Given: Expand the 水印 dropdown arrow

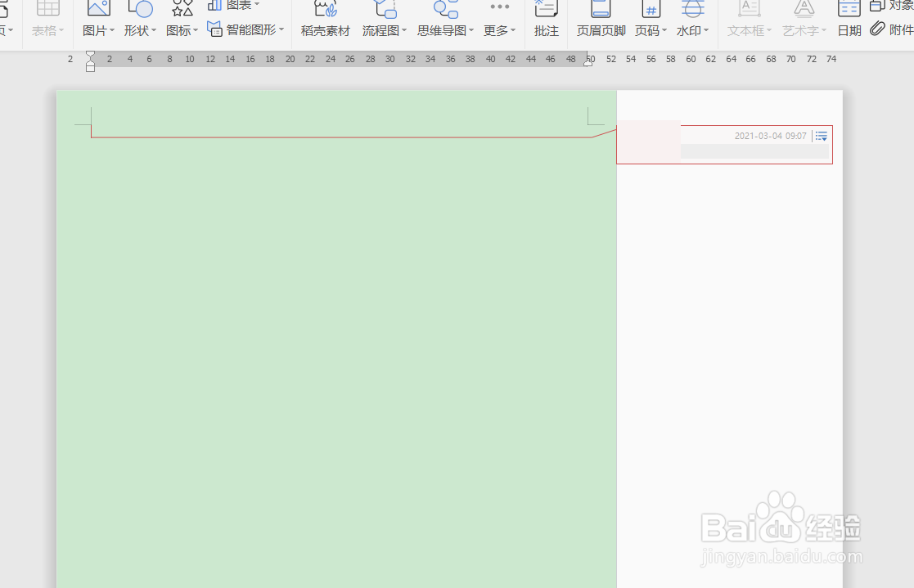Looking at the screenshot, I should (x=706, y=30).
